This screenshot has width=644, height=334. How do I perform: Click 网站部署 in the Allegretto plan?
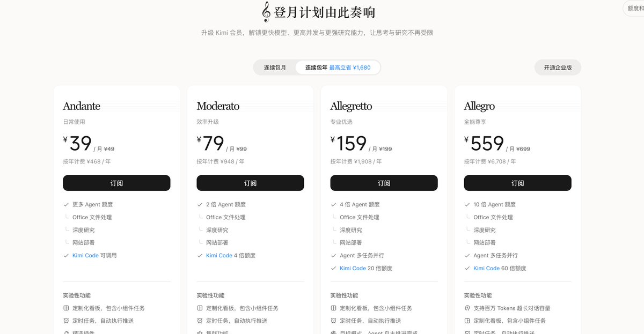351,243
